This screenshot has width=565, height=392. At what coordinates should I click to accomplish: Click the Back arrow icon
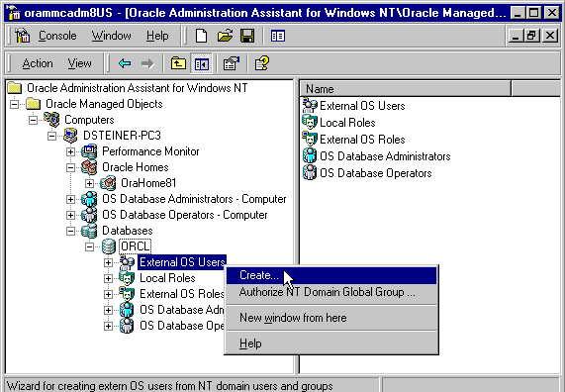pyautogui.click(x=125, y=63)
